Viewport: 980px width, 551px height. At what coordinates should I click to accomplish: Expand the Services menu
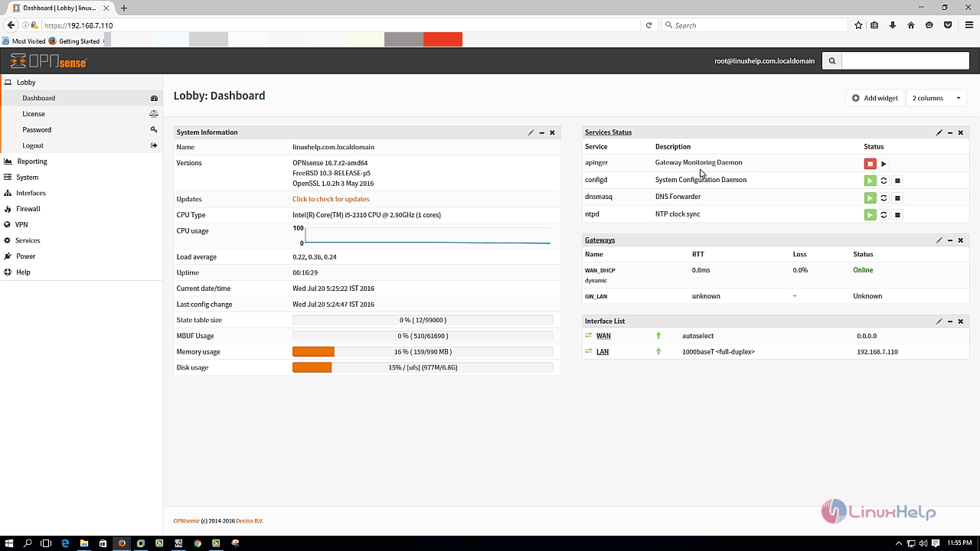pos(81,240)
